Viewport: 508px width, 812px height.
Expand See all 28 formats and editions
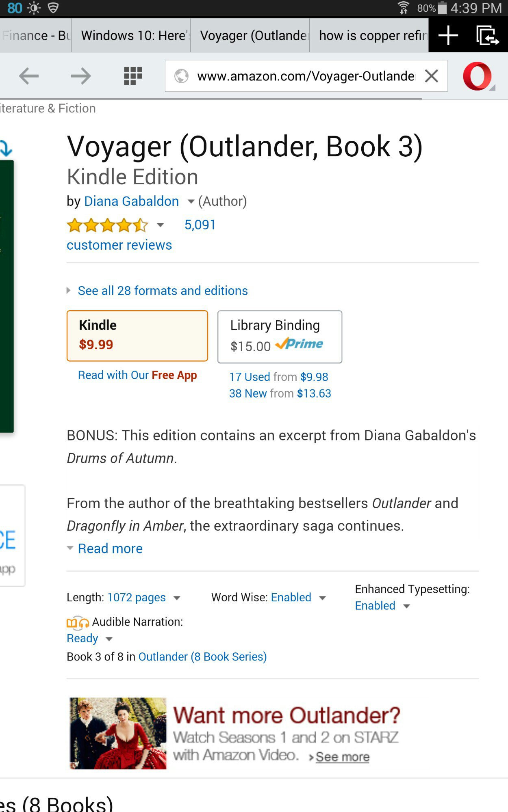click(163, 291)
